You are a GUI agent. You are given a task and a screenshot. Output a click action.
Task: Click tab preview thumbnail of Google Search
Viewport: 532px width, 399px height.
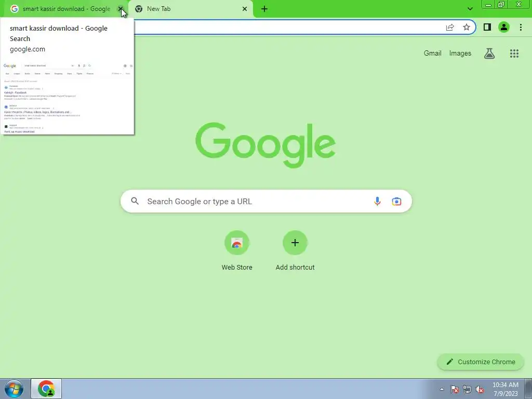[68, 97]
